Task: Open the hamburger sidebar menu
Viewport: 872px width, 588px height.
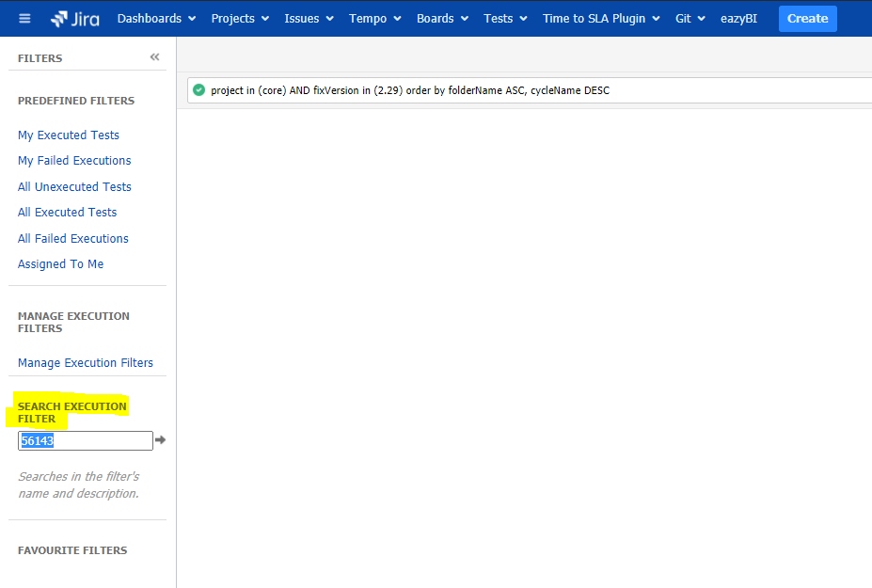Action: coord(24,19)
